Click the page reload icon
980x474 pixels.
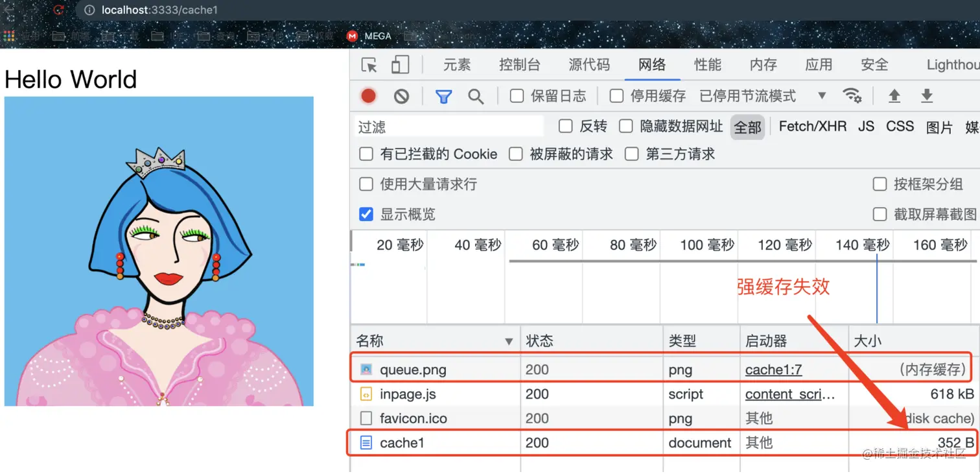coord(58,10)
